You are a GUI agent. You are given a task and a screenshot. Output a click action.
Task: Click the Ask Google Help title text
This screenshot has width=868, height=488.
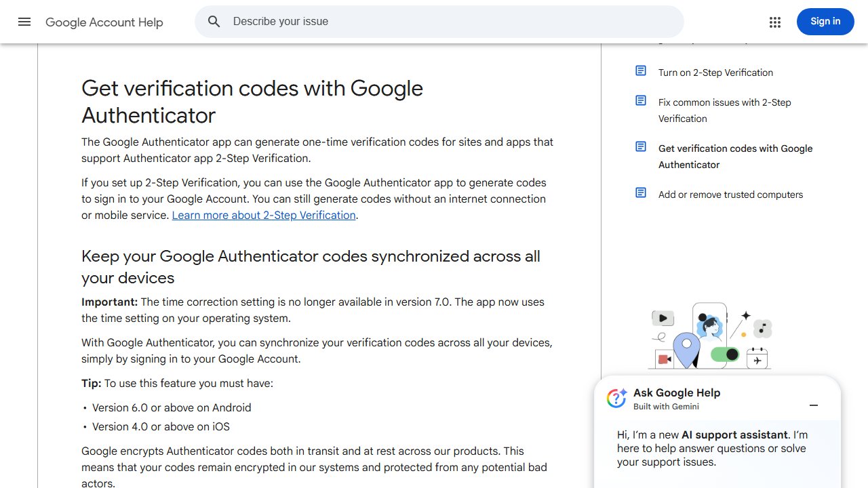pos(677,392)
